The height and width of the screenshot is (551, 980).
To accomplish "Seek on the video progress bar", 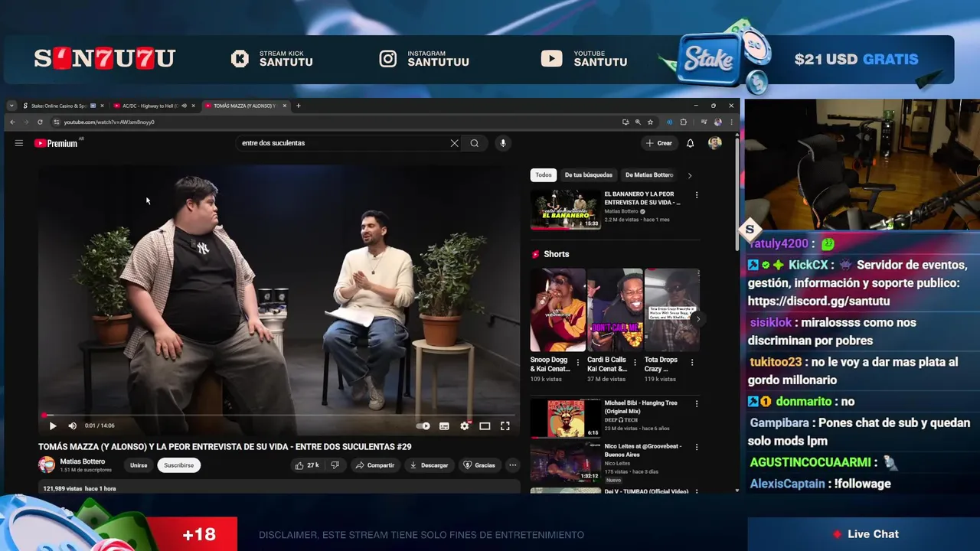I will 279,416.
